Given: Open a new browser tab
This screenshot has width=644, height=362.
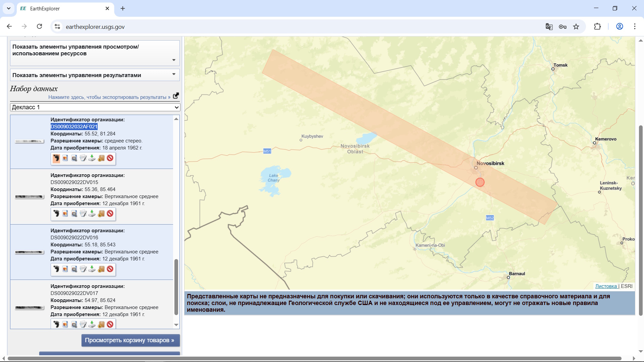Looking at the screenshot, I should tap(123, 8).
